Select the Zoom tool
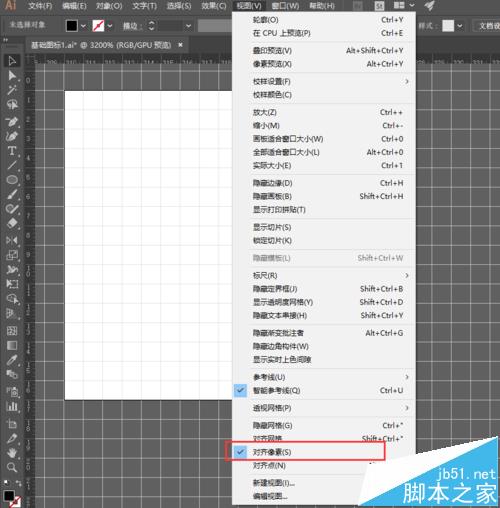Image resolution: width=500 pixels, height=508 pixels. tap(12, 467)
